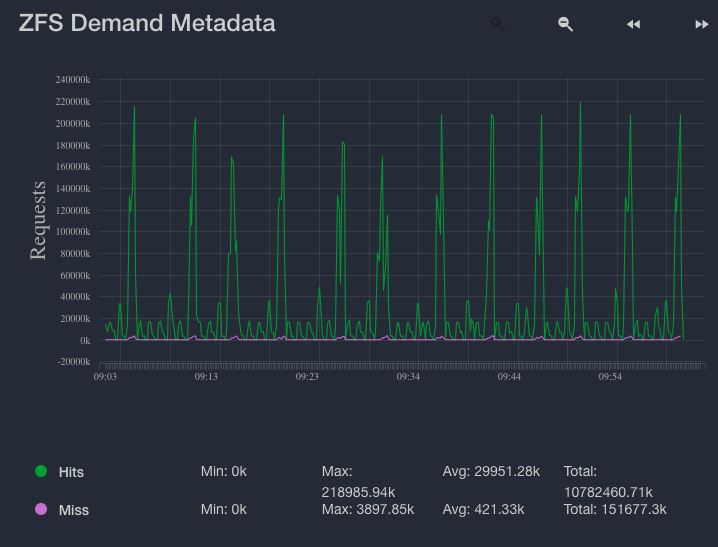Click the -20000k y-axis label
The width and height of the screenshot is (718, 547).
coord(74,362)
